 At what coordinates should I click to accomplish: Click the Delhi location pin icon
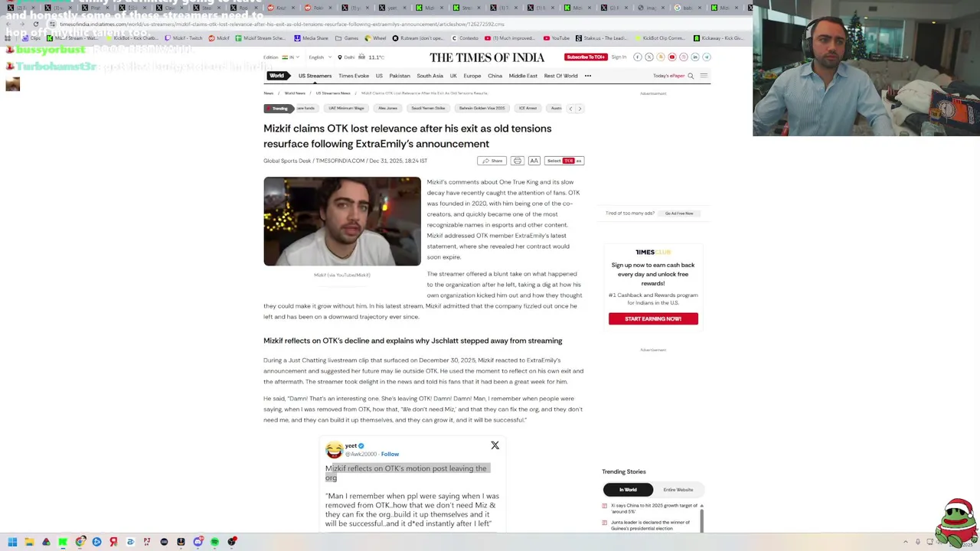point(340,57)
